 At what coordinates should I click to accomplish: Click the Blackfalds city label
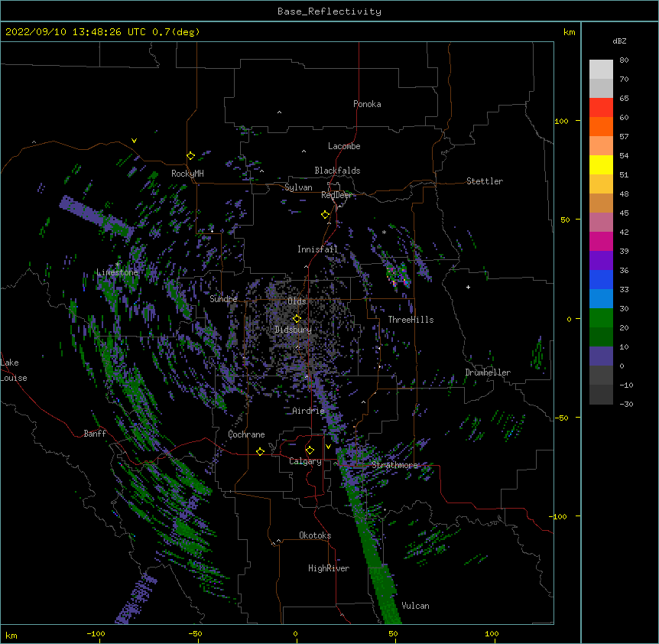(337, 171)
